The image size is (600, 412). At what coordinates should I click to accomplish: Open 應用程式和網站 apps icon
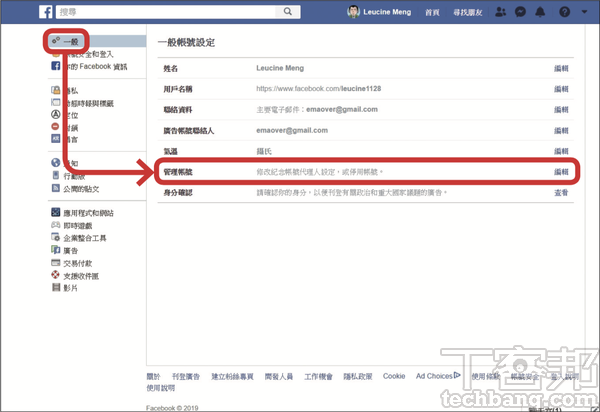(56, 212)
